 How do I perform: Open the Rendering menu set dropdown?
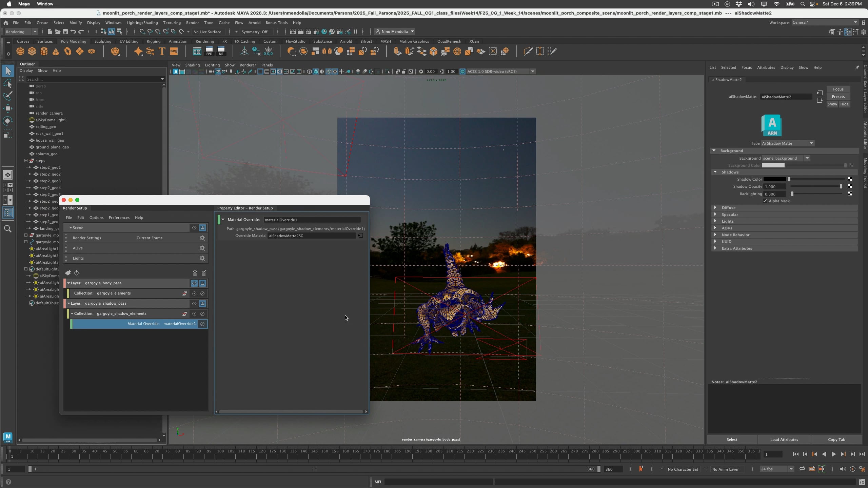click(x=21, y=32)
